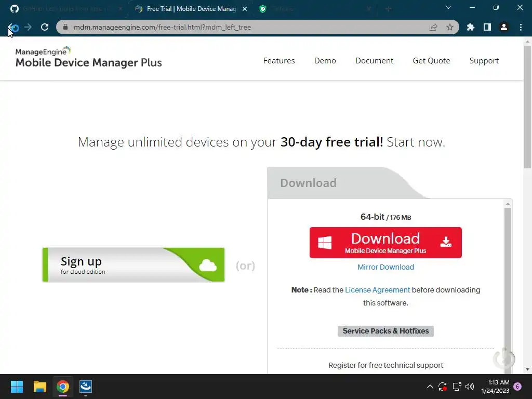Image resolution: width=532 pixels, height=399 pixels.
Task: Click the red Download Mobile Device Manager Plus button
Action: point(385,243)
